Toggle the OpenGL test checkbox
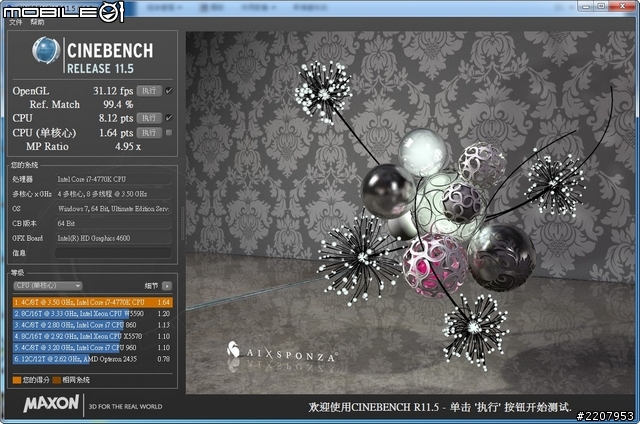Viewport: 640px width, 424px height. point(169,91)
